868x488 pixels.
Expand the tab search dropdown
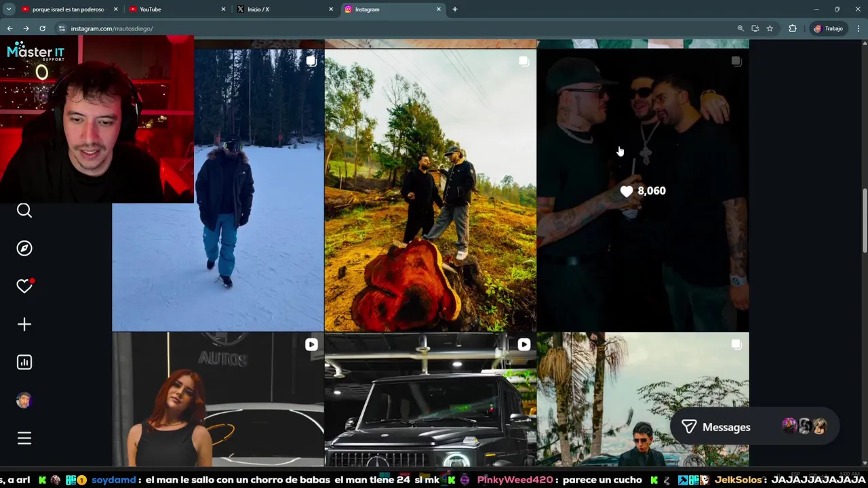point(9,9)
